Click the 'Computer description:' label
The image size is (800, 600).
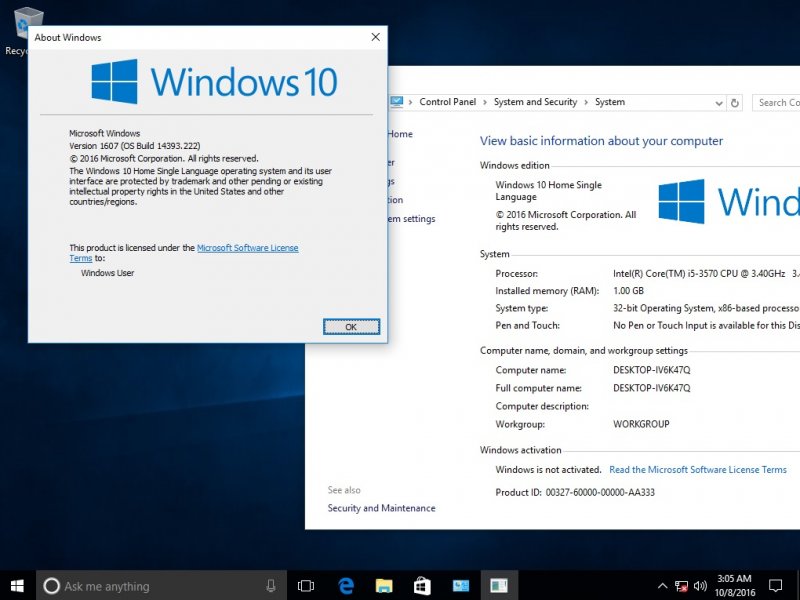pos(542,406)
